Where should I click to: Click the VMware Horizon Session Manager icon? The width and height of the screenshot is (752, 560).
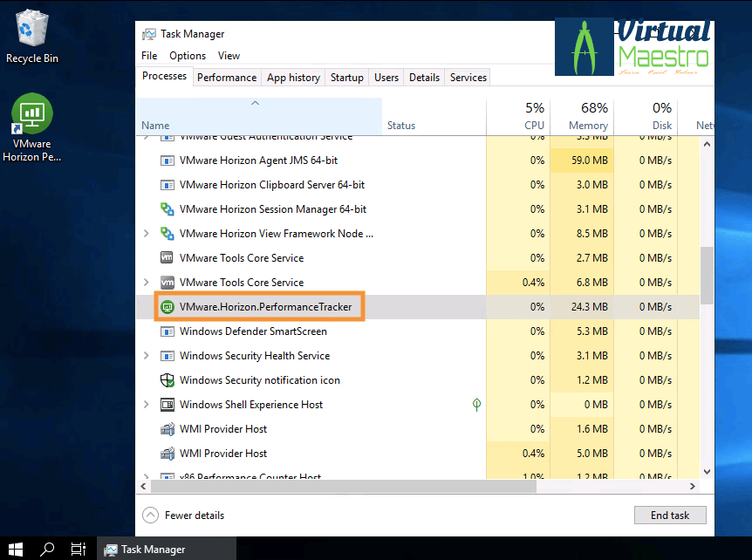(x=167, y=209)
